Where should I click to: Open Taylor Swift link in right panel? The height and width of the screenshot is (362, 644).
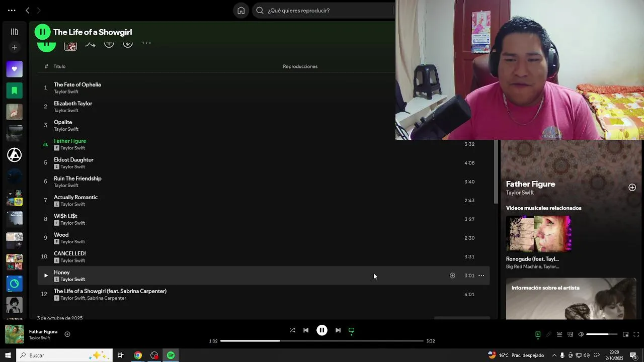click(520, 193)
